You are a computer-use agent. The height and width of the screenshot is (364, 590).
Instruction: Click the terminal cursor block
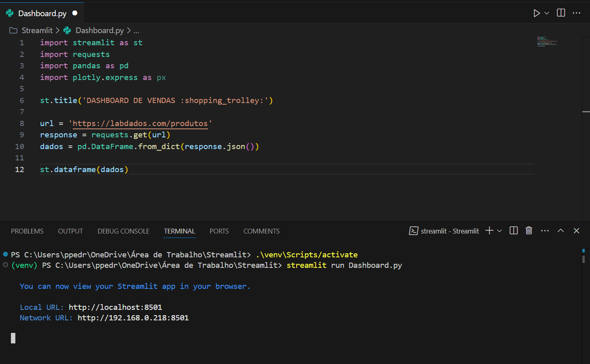point(13,338)
